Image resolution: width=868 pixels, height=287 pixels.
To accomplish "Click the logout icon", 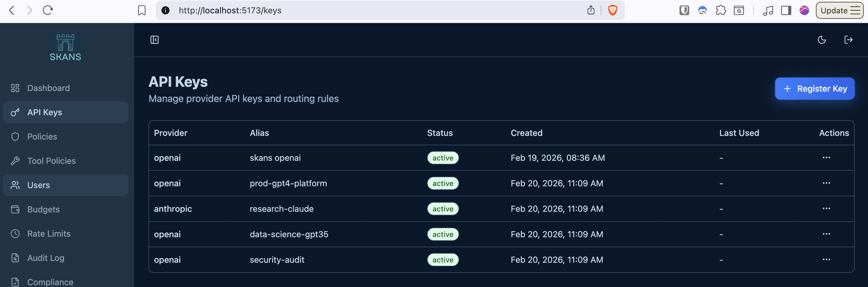I will coord(848,40).
